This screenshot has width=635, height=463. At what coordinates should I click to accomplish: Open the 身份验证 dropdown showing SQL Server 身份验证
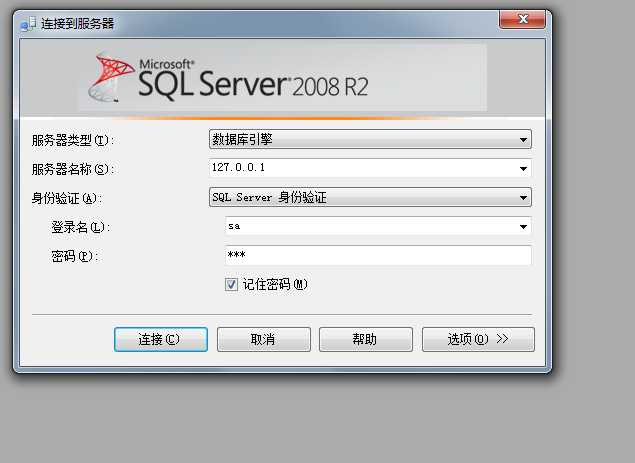[x=370, y=197]
